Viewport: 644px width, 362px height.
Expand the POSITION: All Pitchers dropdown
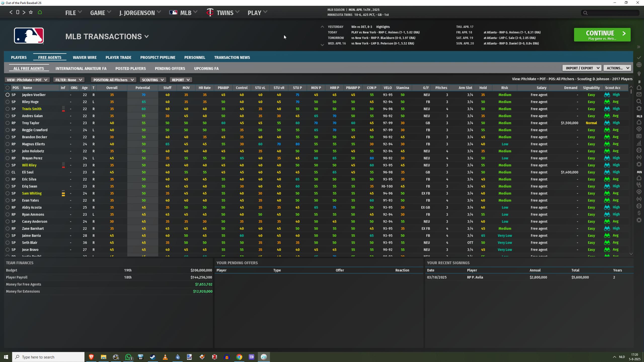pyautogui.click(x=113, y=80)
